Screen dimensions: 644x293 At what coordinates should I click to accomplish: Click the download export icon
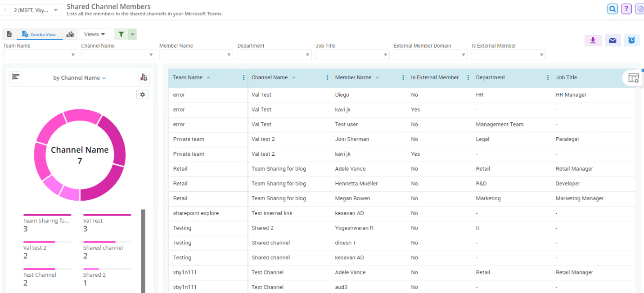(593, 41)
